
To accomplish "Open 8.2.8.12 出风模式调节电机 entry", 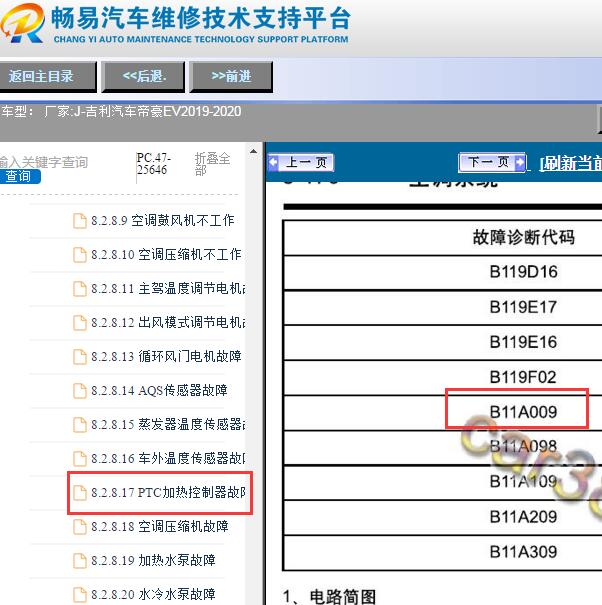I will [x=168, y=323].
